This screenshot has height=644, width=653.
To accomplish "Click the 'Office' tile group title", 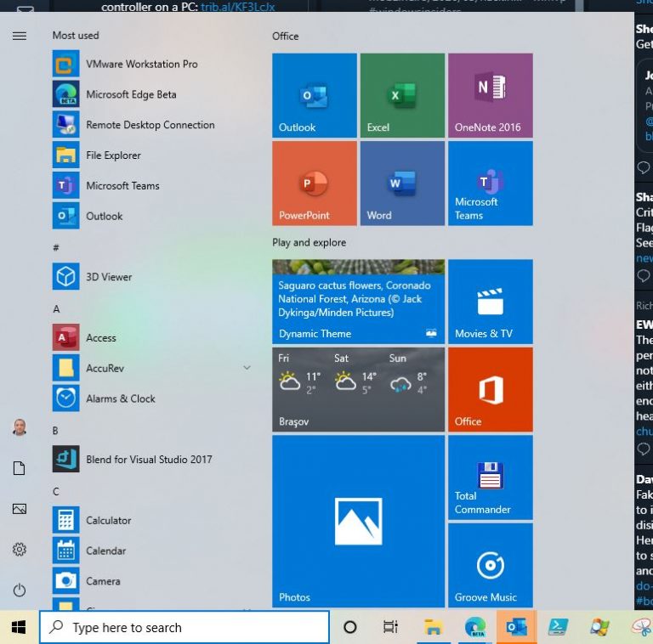I will click(x=286, y=37).
